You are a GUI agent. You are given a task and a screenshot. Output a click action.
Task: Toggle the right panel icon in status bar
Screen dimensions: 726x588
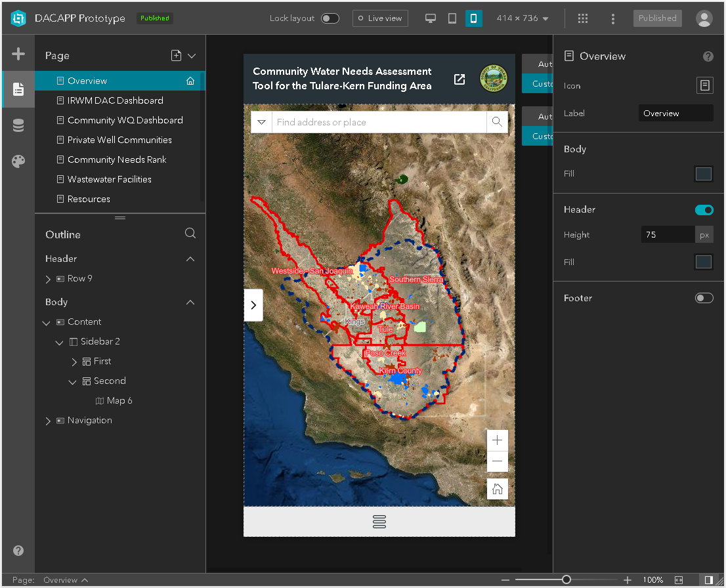(708, 579)
